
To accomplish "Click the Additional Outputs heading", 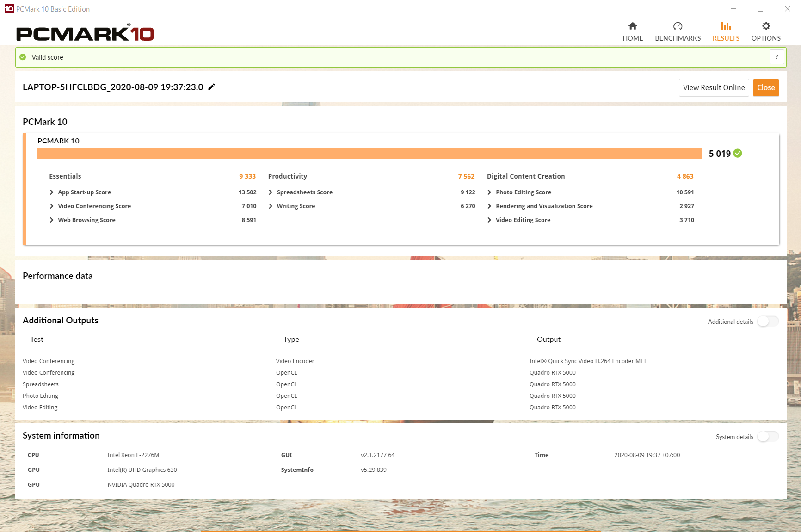I will (61, 321).
